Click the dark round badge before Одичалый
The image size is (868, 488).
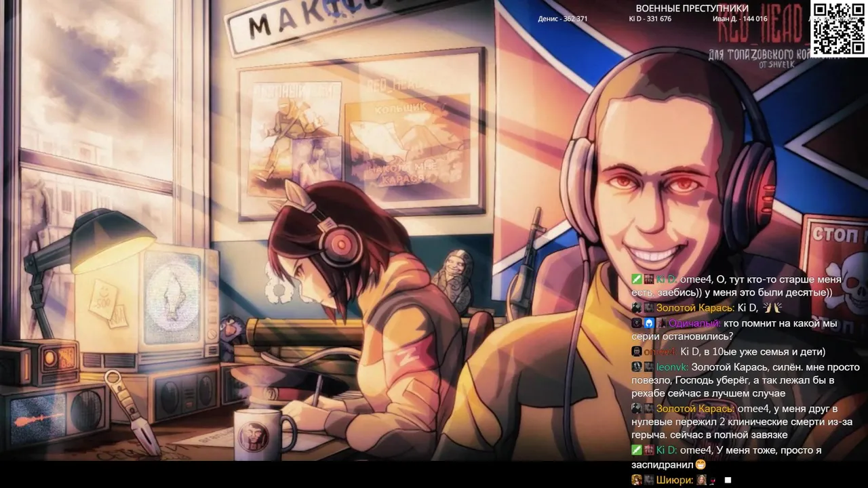636,323
